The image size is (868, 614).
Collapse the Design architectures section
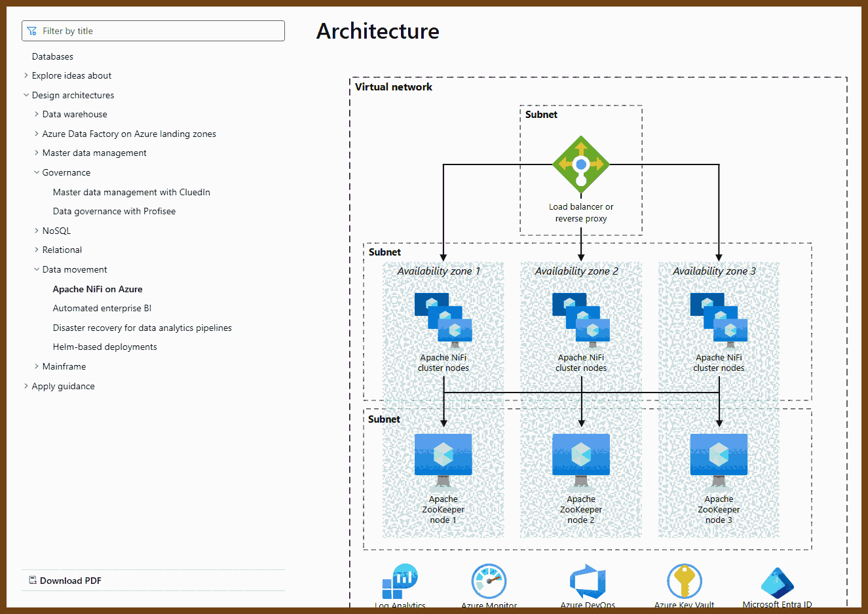click(26, 95)
